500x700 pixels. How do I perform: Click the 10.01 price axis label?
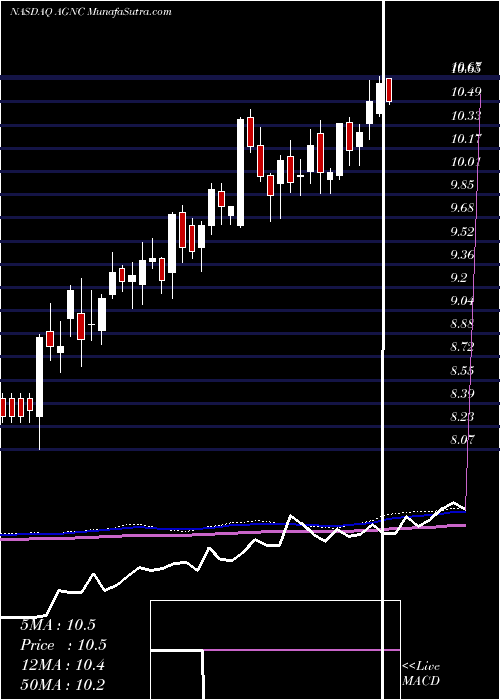tap(466, 162)
